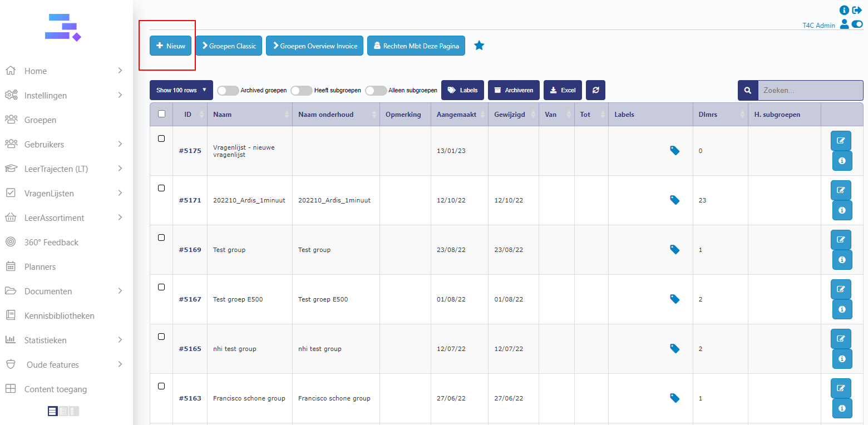This screenshot has width=868, height=425.
Task: Click the refresh table icon button
Action: pos(595,90)
